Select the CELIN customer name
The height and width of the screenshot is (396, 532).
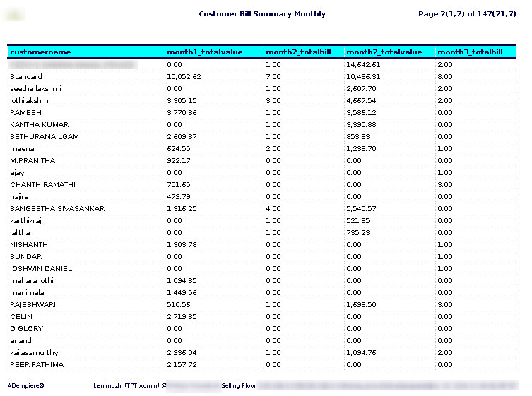(21, 317)
